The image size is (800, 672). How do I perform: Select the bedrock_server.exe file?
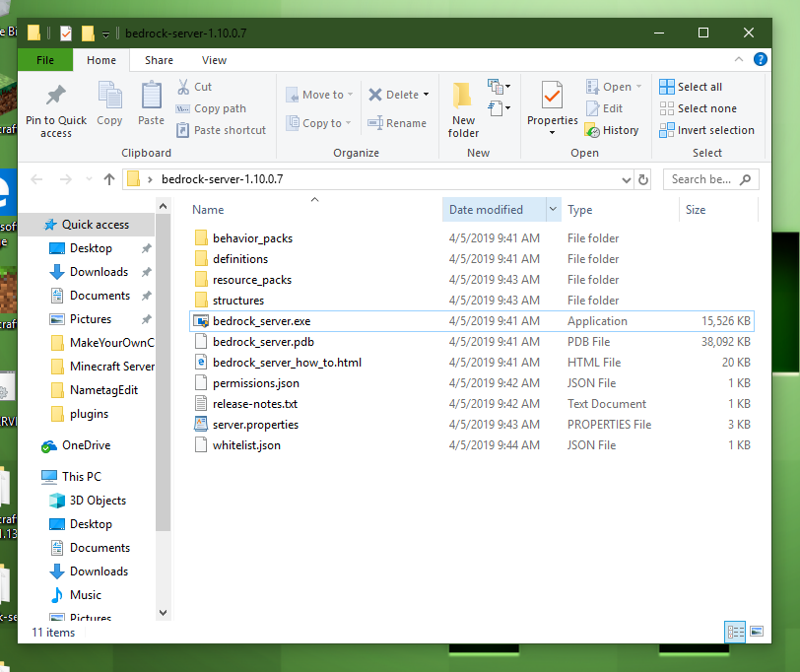point(261,321)
